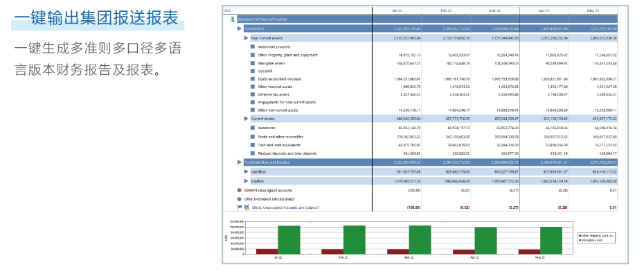
Task: Click the square icon beside Other Property, plant and equipment
Action: 253,55
